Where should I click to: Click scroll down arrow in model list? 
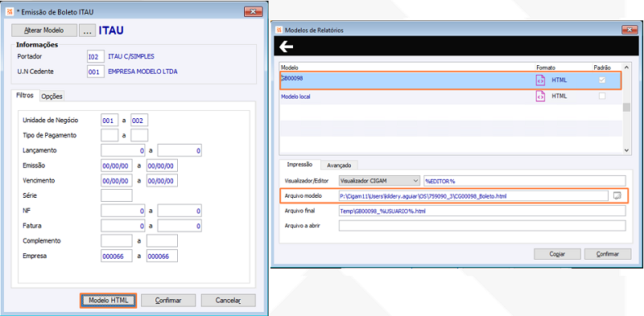626,150
